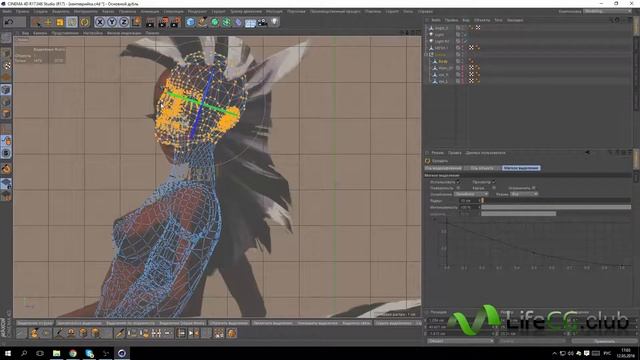Select the yellow Scale tool icon
640x360 pixels.
click(60, 22)
